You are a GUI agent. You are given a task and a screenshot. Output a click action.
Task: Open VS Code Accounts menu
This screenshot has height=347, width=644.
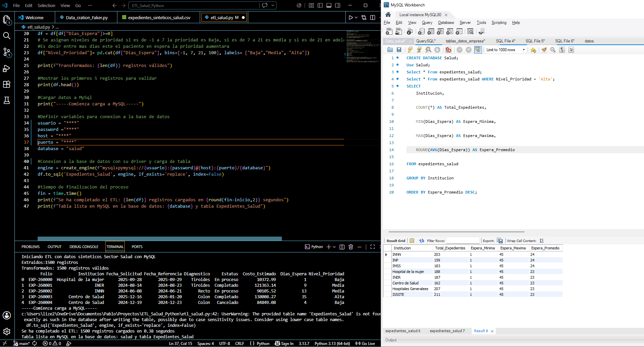tap(7, 315)
